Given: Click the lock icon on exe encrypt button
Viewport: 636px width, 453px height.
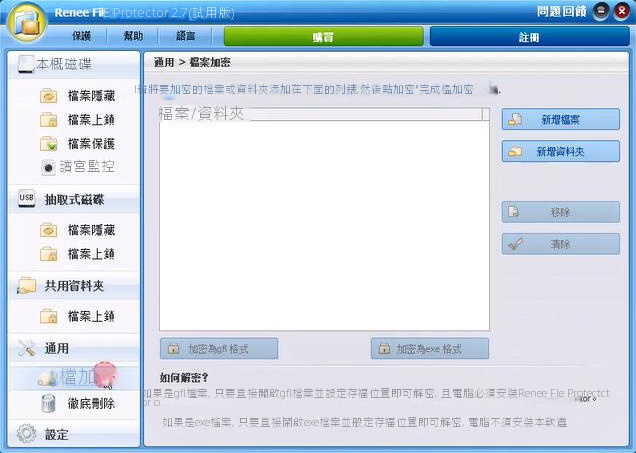Looking at the screenshot, I should 384,349.
